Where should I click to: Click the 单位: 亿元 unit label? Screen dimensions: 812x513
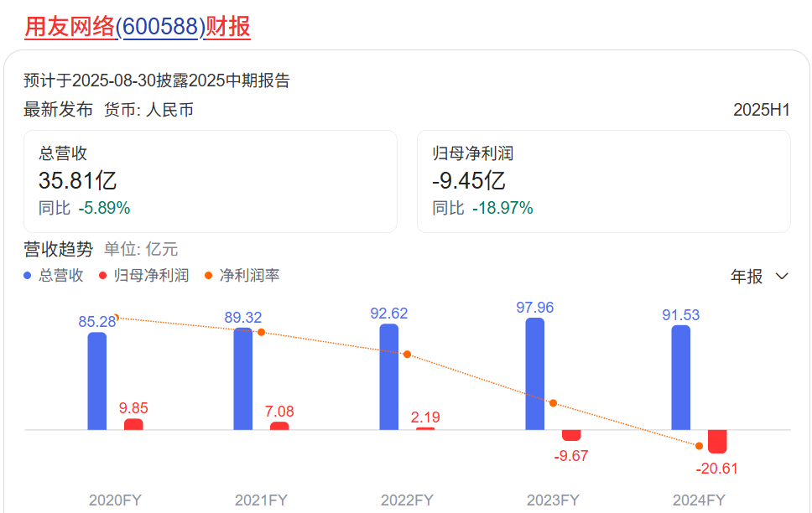click(x=141, y=250)
